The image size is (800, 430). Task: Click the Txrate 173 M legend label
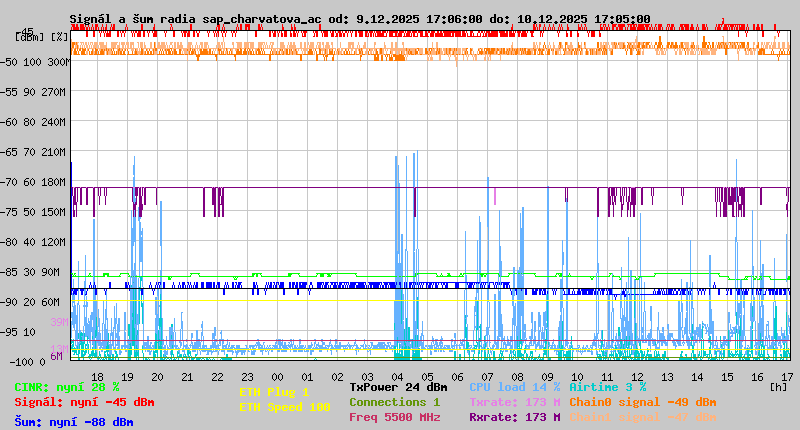515,402
